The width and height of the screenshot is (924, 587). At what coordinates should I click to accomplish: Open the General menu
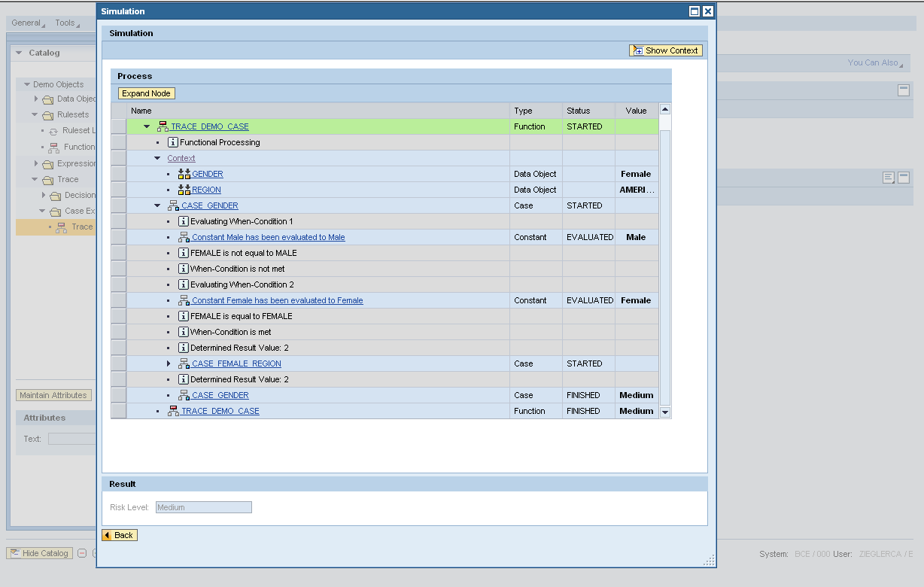(28, 23)
